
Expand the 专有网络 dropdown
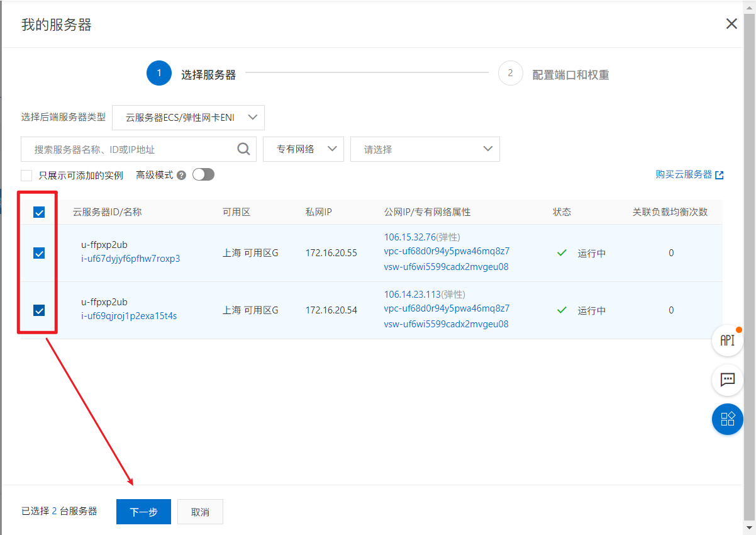pyautogui.click(x=303, y=149)
